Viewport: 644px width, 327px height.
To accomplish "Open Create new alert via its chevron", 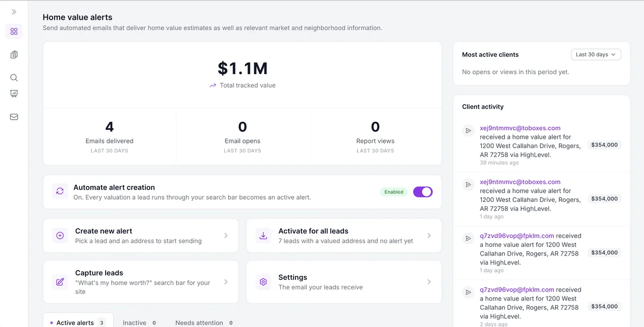I will pyautogui.click(x=226, y=236).
